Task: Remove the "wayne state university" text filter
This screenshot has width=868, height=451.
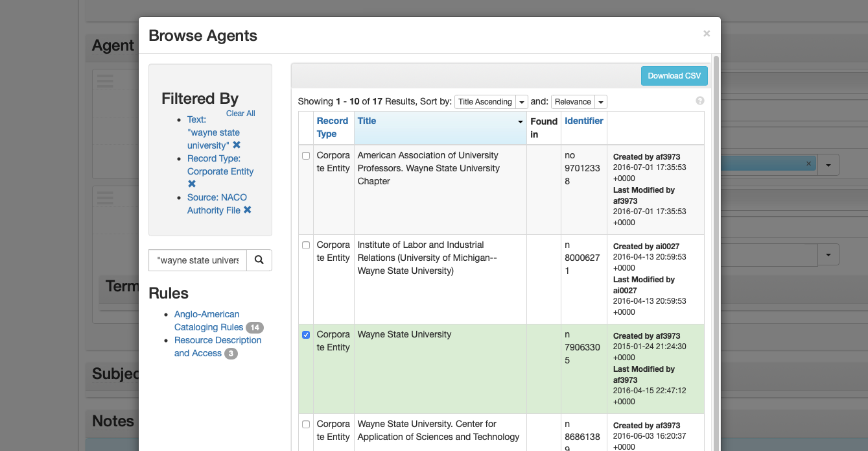Action: (x=237, y=145)
